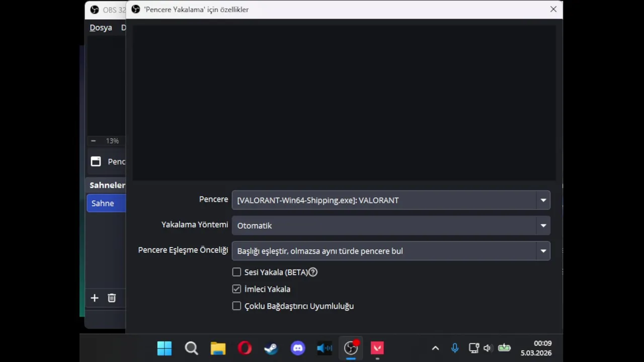The width and height of the screenshot is (644, 362).
Task: Delete the scene with the trash icon
Action: click(x=112, y=298)
